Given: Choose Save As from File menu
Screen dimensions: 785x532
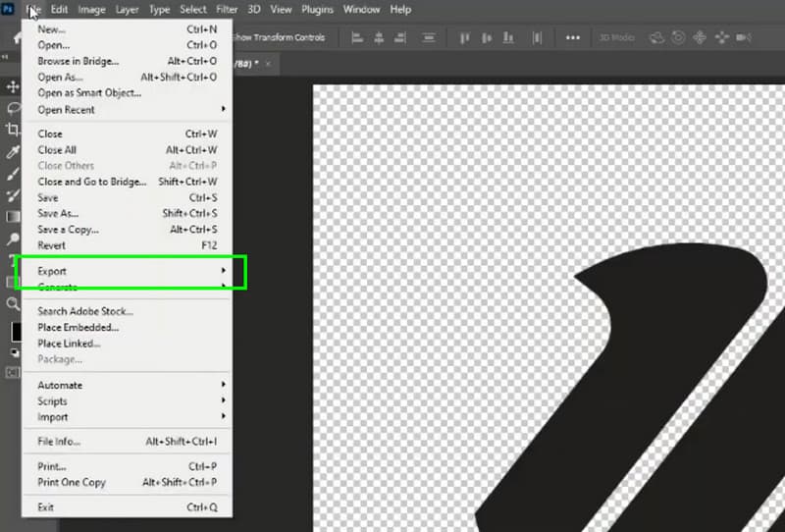Looking at the screenshot, I should [x=58, y=213].
